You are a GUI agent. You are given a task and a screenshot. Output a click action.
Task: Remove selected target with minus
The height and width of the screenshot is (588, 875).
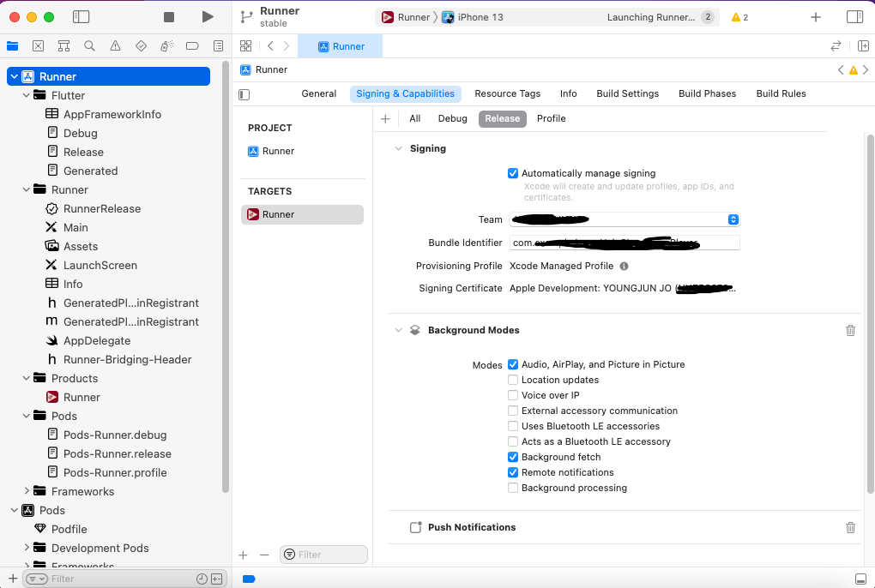[x=264, y=555]
